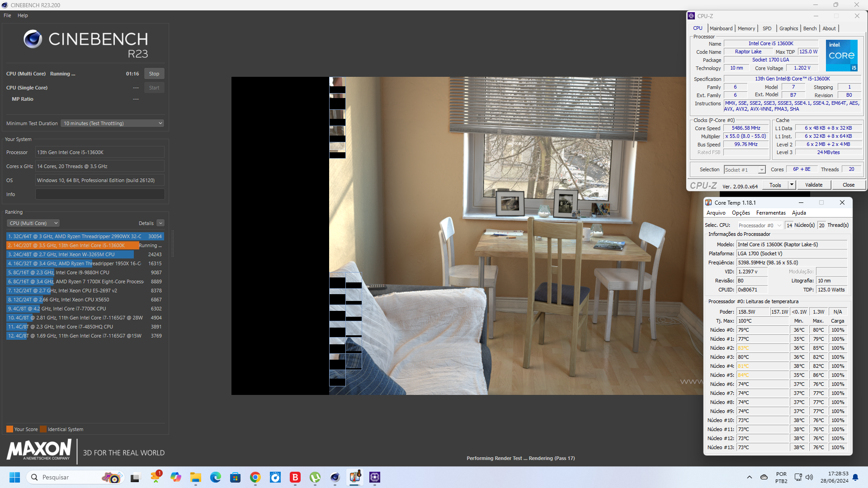This screenshot has width=868, height=488.
Task: Open the Opções menu in Core Temp
Action: [741, 213]
